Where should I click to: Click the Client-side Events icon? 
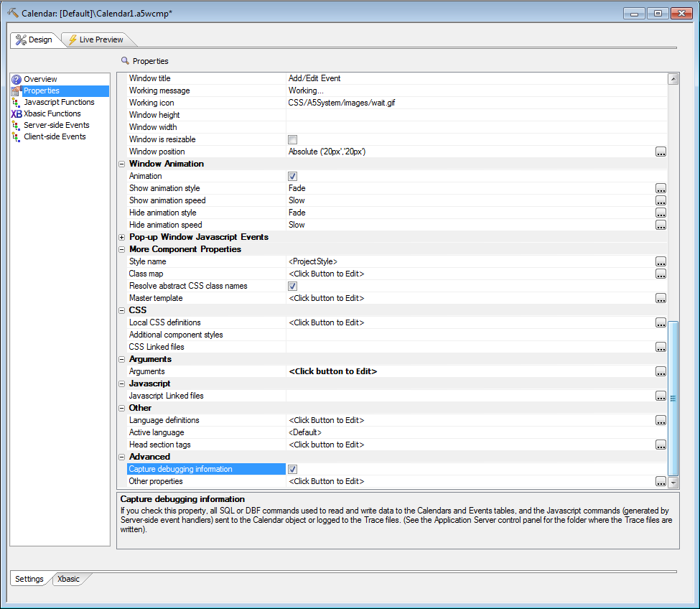click(x=17, y=137)
